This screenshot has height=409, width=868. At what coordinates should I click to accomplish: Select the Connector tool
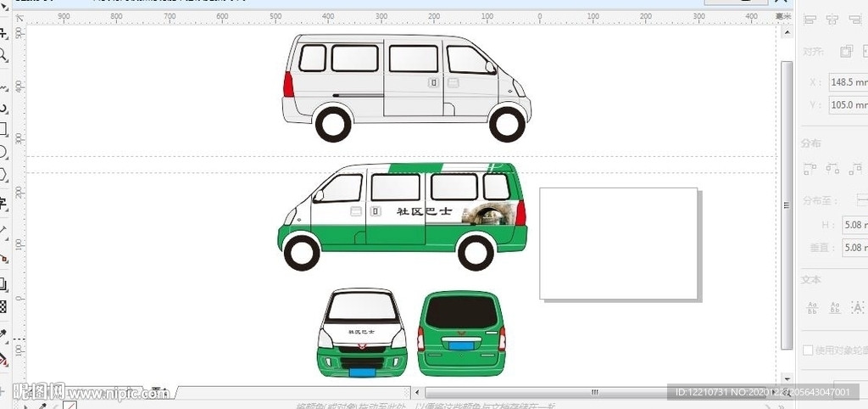(x=3, y=257)
